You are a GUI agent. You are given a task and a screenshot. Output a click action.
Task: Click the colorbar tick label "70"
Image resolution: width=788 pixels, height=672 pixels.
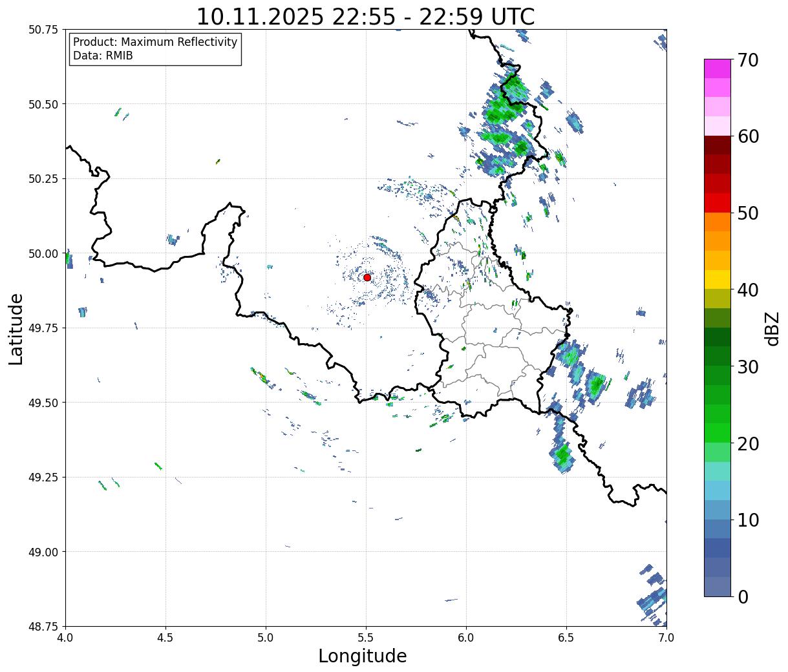point(749,60)
